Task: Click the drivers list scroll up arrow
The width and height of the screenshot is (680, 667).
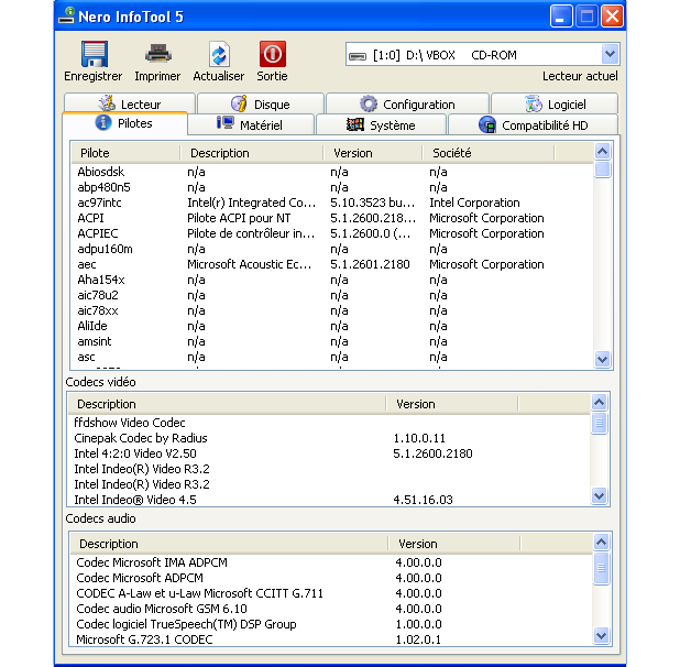Action: point(602,151)
